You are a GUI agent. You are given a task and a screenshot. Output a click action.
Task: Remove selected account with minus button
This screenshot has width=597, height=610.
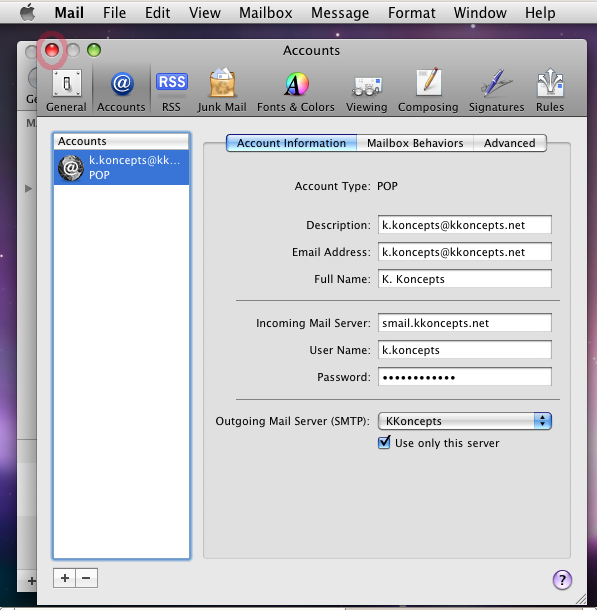(87, 578)
